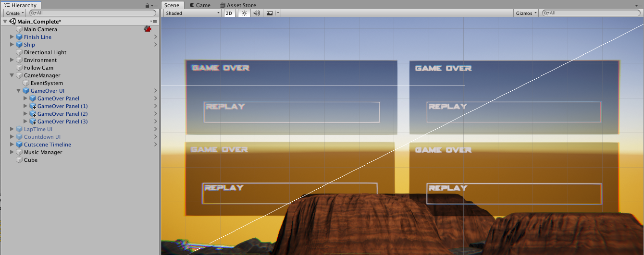The height and width of the screenshot is (255, 644).
Task: Expand the Environment object
Action: click(x=12, y=60)
